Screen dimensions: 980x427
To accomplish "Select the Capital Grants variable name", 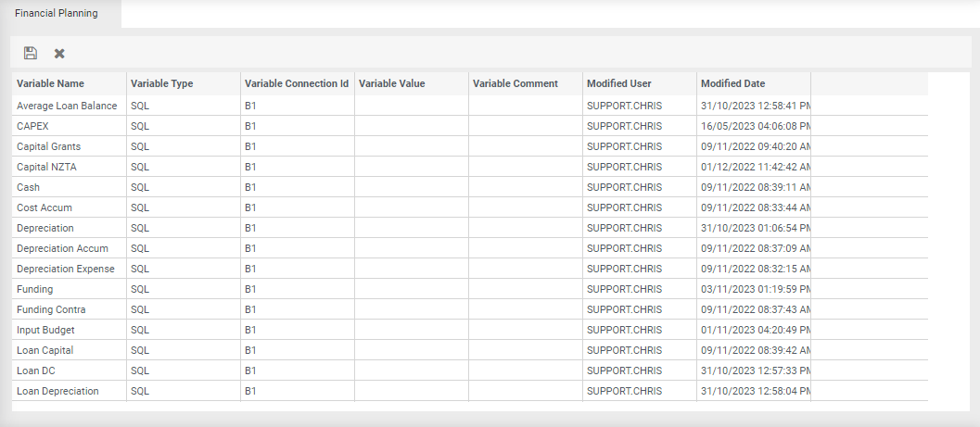I will tap(48, 146).
